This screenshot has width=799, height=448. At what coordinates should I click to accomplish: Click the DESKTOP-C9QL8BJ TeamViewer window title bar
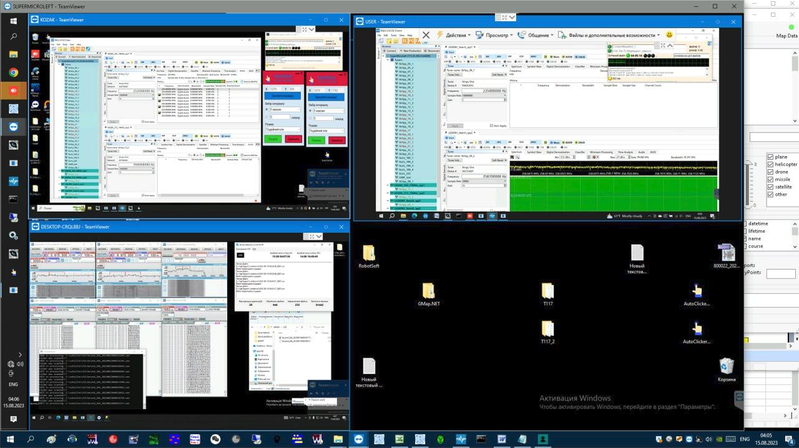click(x=150, y=227)
